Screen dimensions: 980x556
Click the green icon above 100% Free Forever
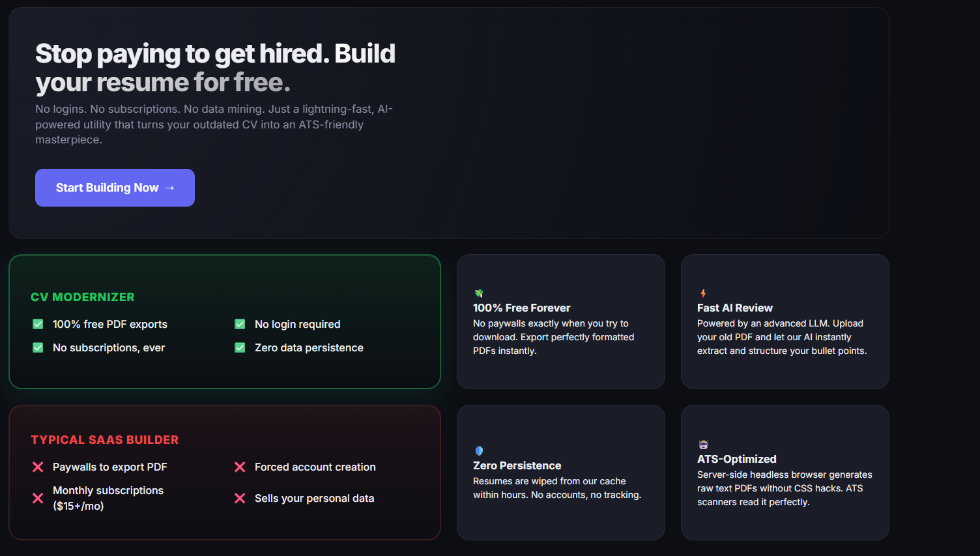[479, 293]
